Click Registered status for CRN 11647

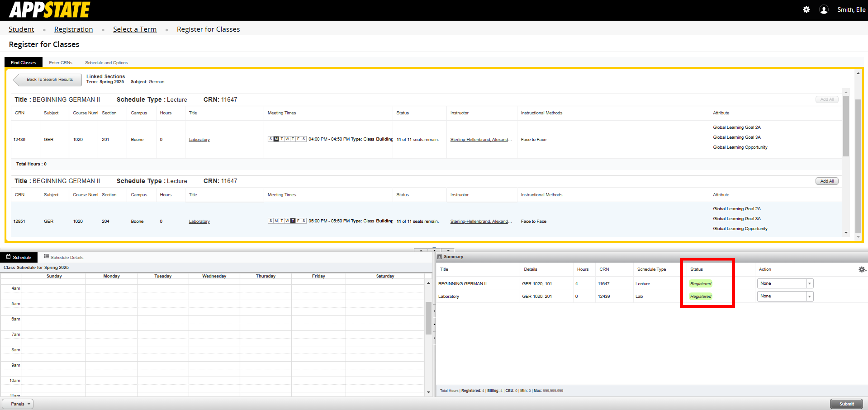point(701,284)
